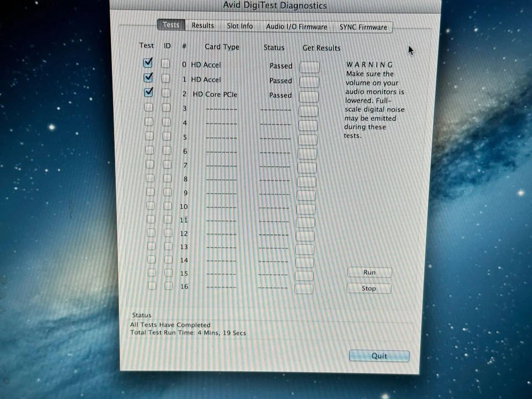Click Get Results button for slot 5
This screenshot has height=399, width=532.
click(308, 140)
